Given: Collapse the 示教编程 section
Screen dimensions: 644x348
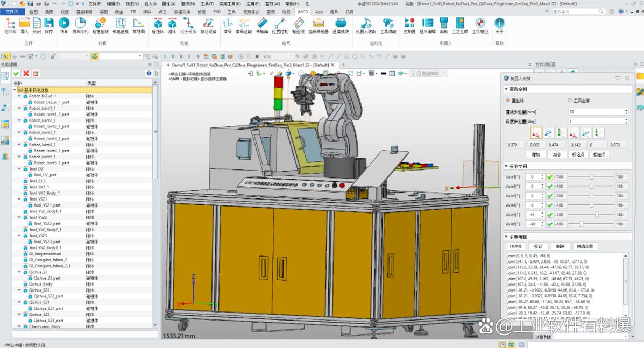Looking at the screenshot, I should [x=506, y=237].
